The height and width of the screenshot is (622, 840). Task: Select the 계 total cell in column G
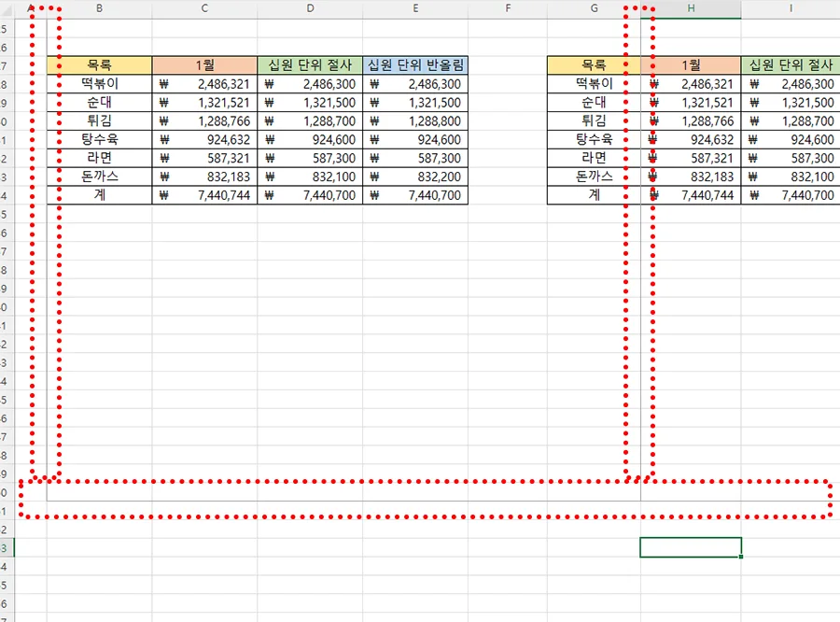594,195
